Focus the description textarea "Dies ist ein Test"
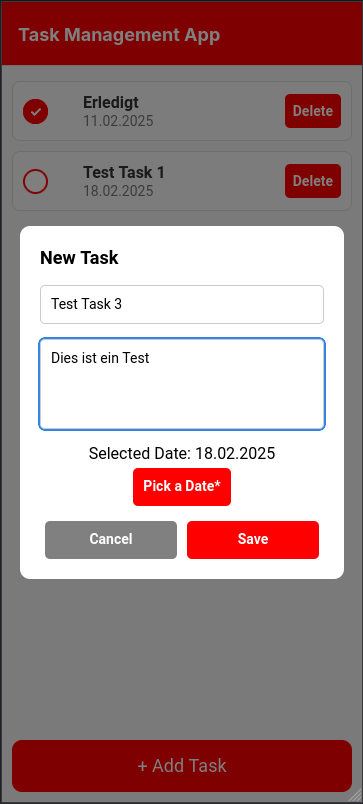 (x=182, y=384)
